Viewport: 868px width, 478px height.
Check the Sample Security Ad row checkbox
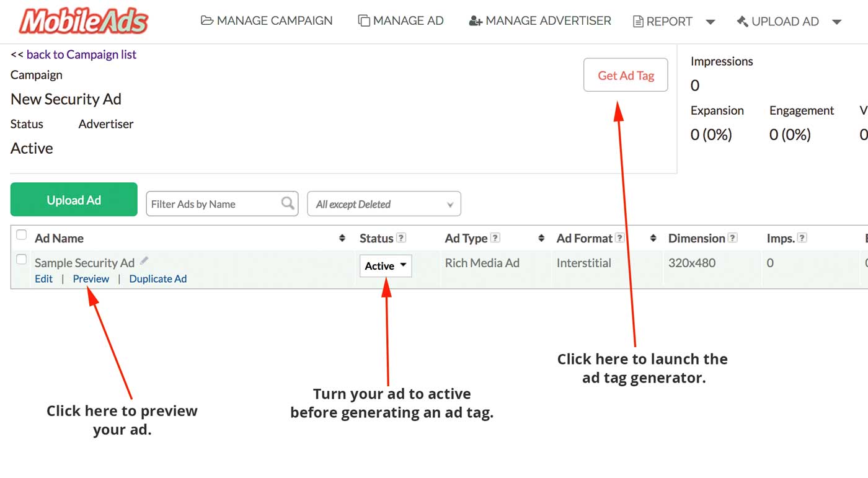(x=22, y=260)
